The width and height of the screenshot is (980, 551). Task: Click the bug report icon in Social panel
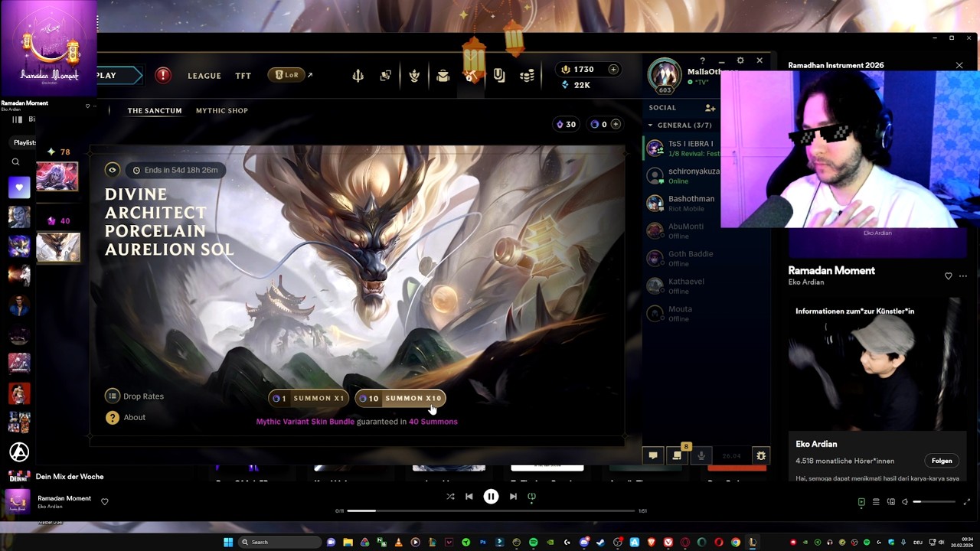[761, 455]
